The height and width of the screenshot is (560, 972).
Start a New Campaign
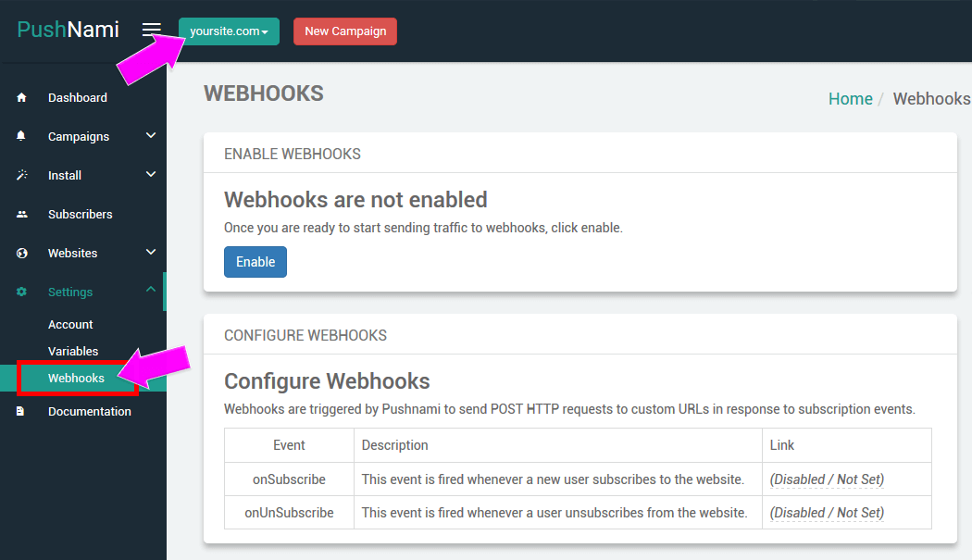point(345,31)
